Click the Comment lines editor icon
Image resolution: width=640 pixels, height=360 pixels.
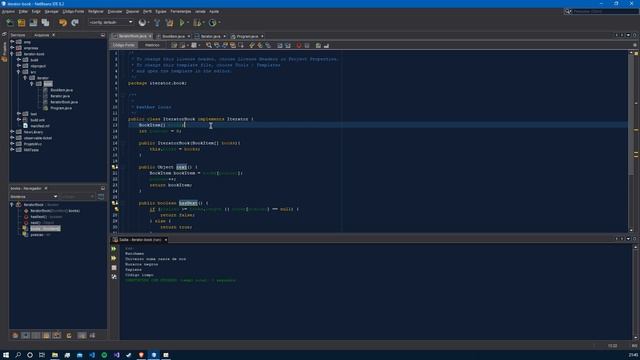click(318, 45)
